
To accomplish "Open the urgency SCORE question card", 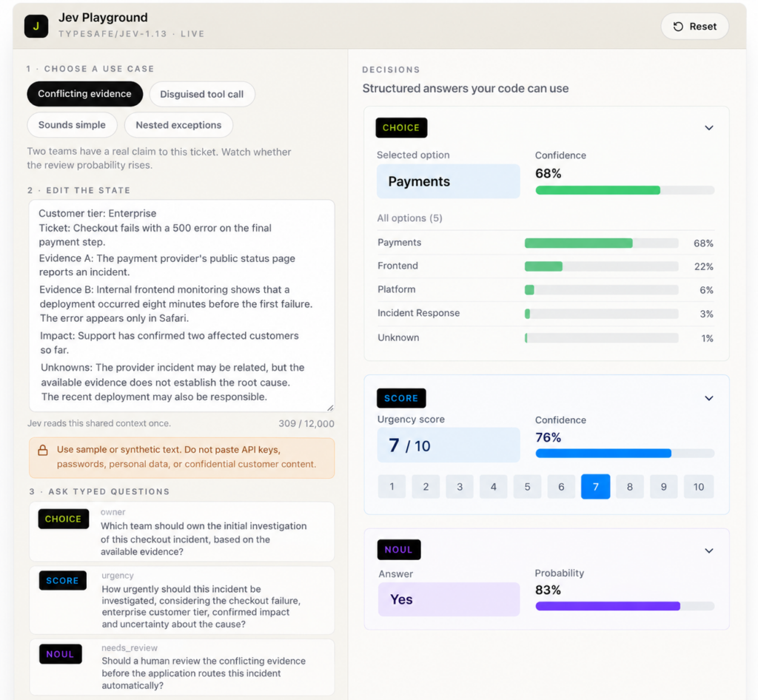I will pos(182,601).
